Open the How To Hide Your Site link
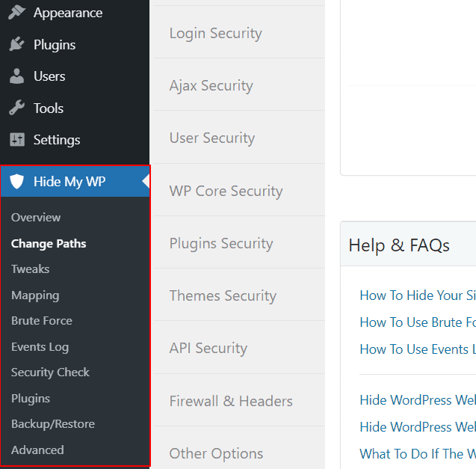The image size is (476, 469). click(418, 295)
